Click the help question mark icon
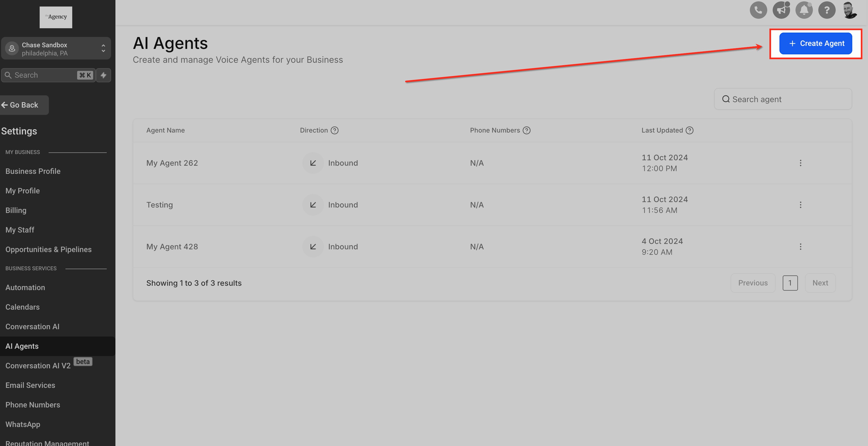This screenshot has height=446, width=868. [826, 10]
